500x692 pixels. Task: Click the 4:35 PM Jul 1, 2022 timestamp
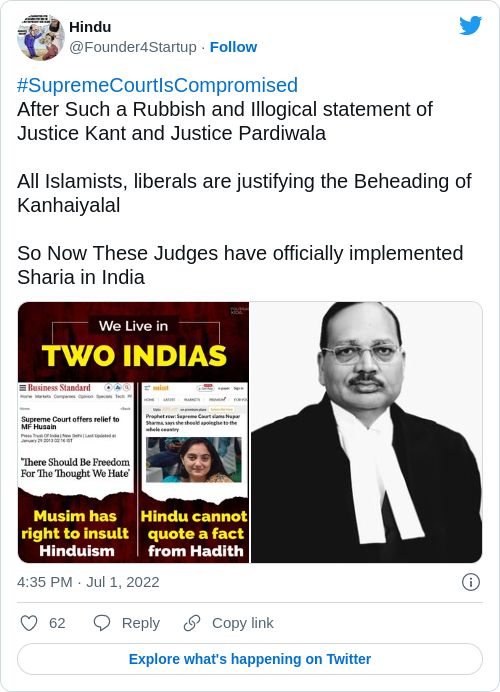(x=88, y=582)
